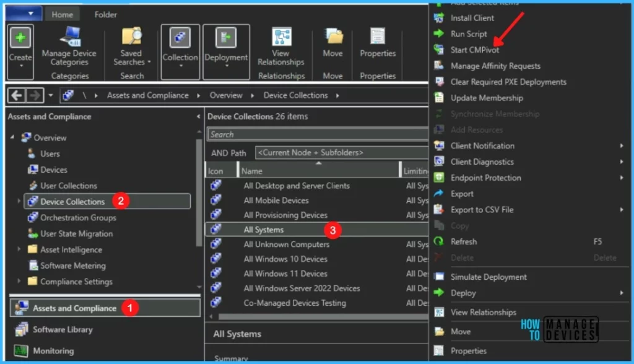Open the Path Current Node + Subfolders dropdown
The height and width of the screenshot is (364, 634).
click(x=342, y=152)
